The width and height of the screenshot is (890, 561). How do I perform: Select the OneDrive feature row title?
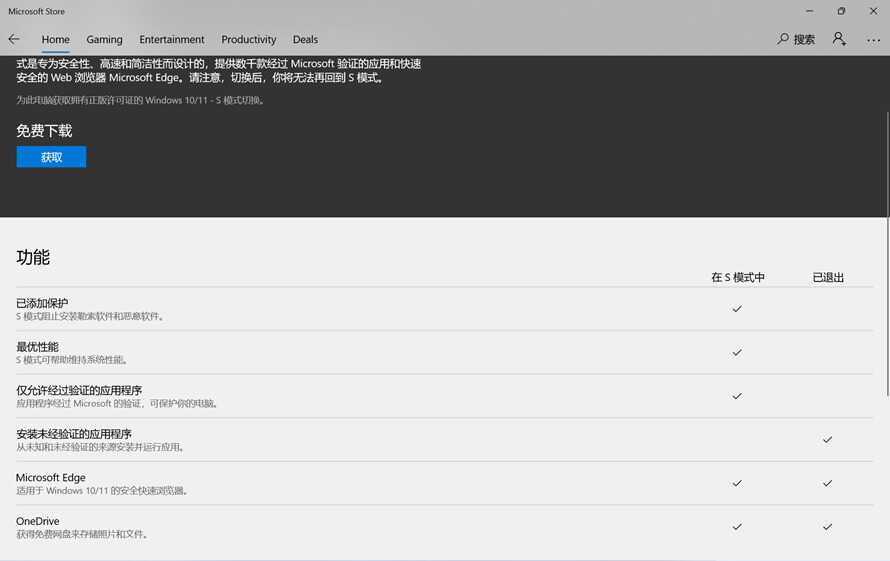[x=37, y=521]
